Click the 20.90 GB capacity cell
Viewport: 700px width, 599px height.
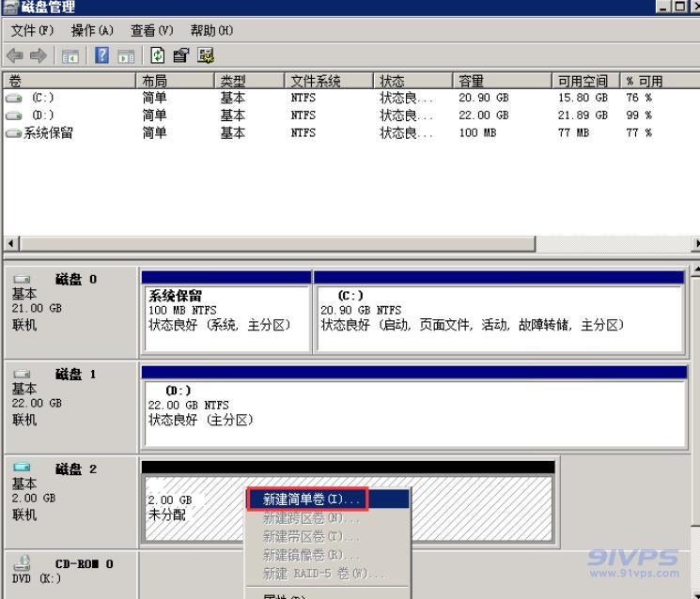(484, 98)
